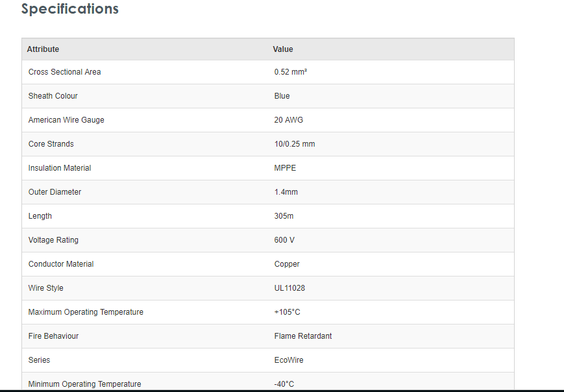Click the Blue sheath colour value
This screenshot has height=392, width=564.
point(282,96)
